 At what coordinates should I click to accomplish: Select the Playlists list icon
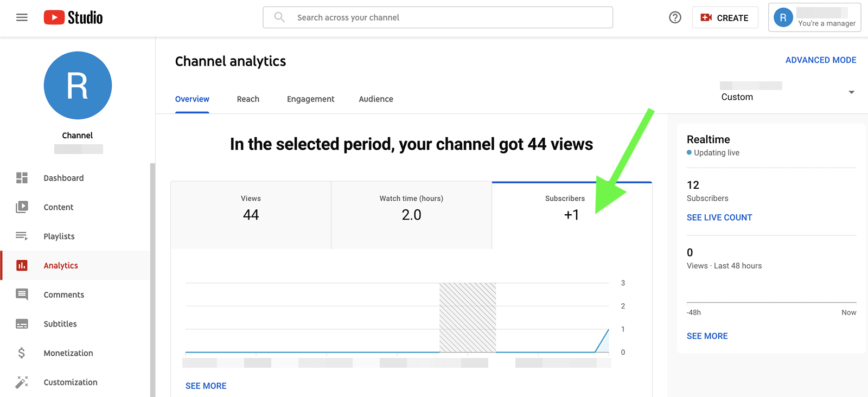[22, 236]
